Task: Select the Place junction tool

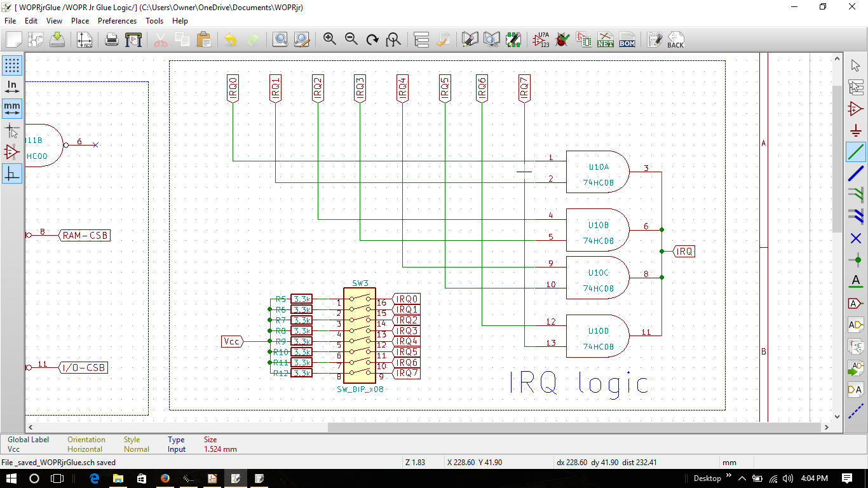Action: 856,259
